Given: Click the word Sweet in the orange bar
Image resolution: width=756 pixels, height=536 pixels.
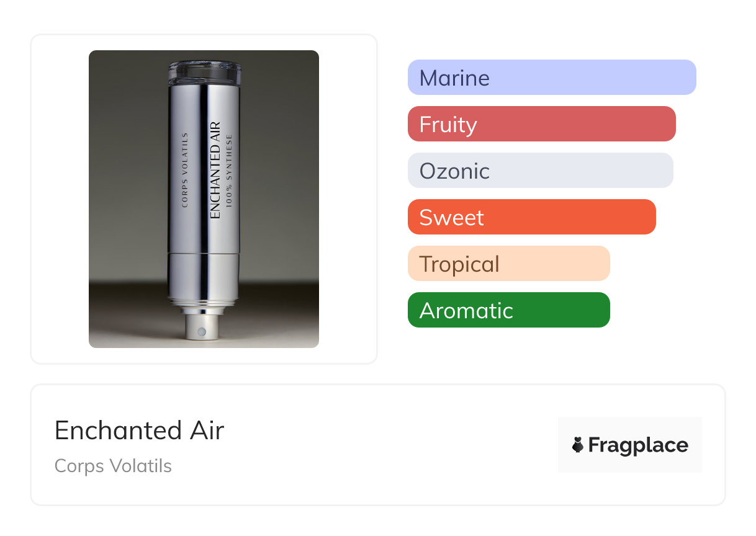Looking at the screenshot, I should [451, 217].
